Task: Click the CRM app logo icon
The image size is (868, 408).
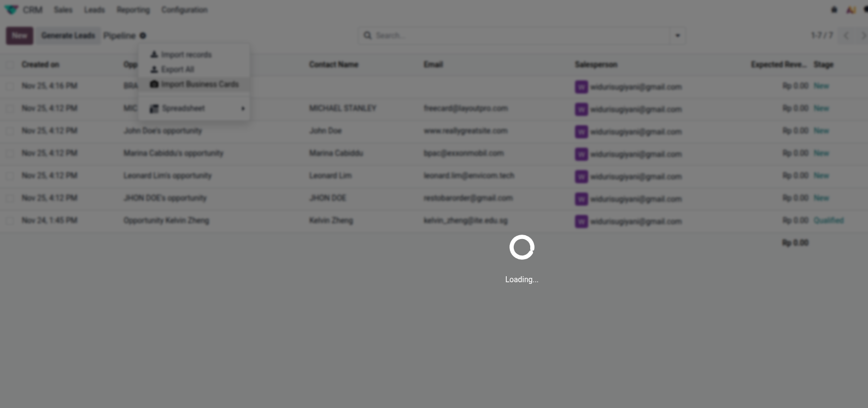Action: 11,10
